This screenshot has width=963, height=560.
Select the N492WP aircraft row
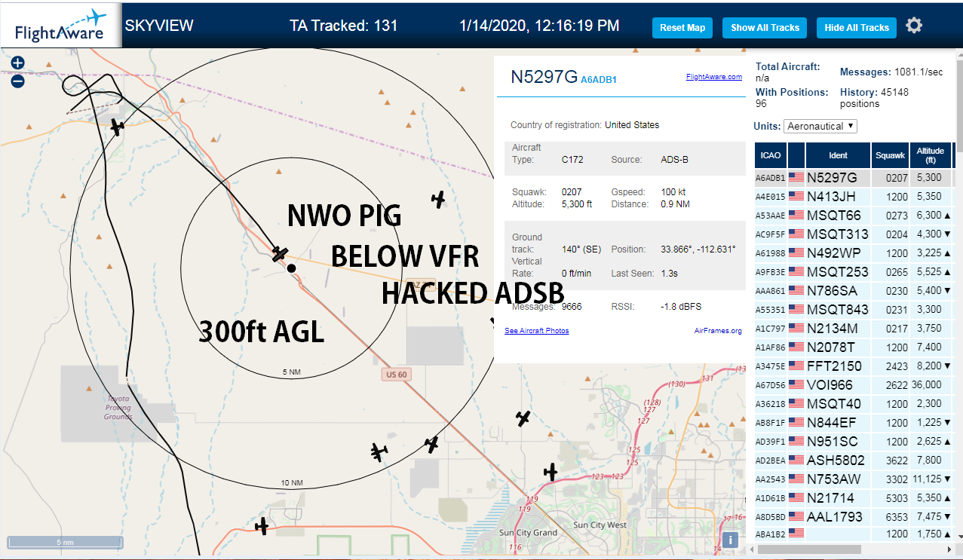[854, 253]
